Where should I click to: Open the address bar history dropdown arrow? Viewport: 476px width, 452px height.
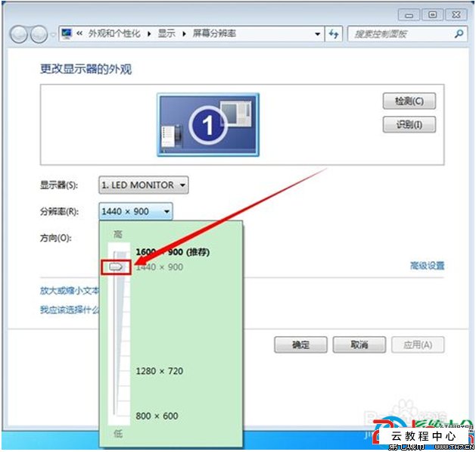318,34
